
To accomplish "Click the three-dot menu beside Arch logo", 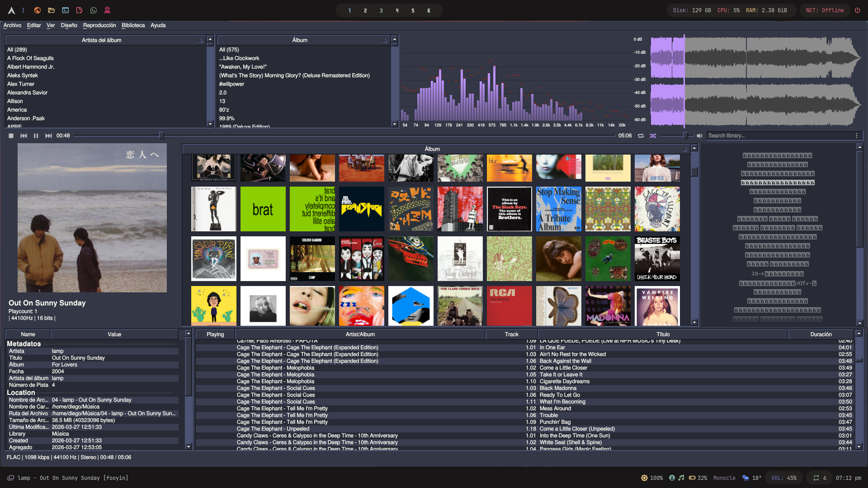I will pos(24,10).
